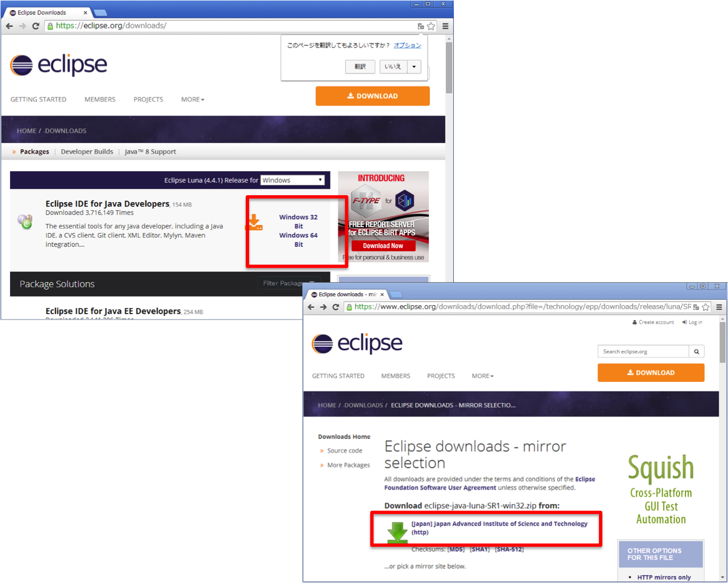
Task: Open the SHA1 checksum link
Action: tap(479, 549)
